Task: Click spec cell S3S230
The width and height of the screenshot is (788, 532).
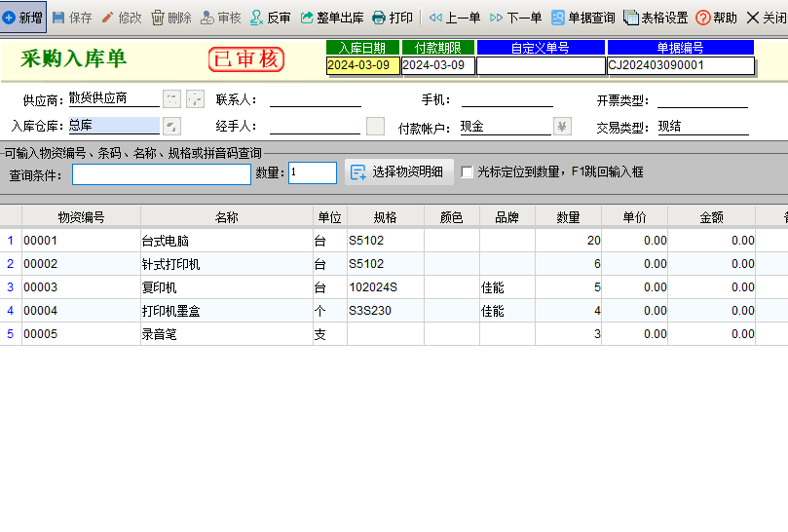Action: [386, 311]
